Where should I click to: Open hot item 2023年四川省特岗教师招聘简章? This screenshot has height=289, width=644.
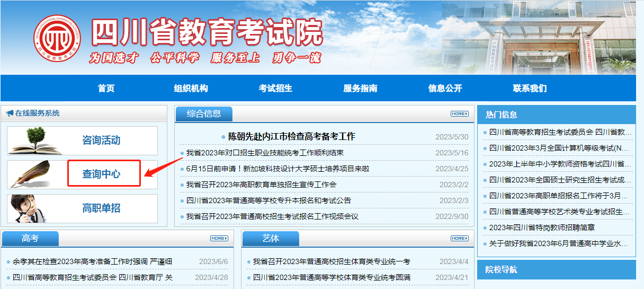tap(542, 227)
